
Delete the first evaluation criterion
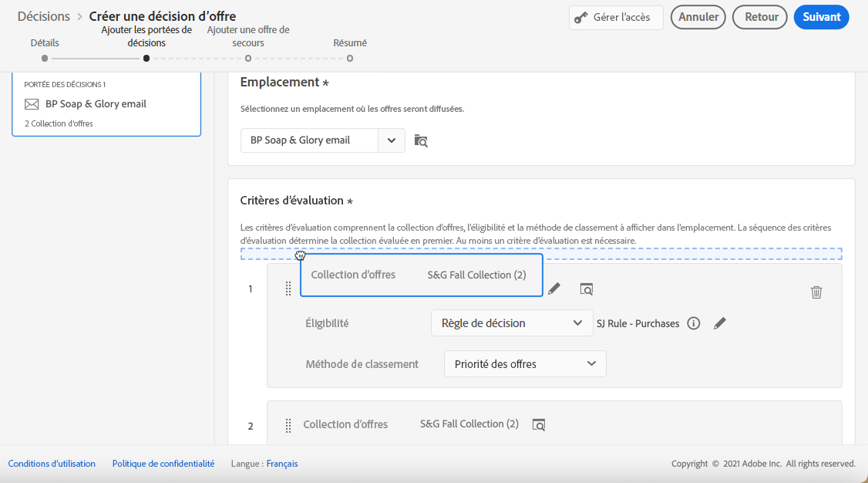tap(816, 292)
